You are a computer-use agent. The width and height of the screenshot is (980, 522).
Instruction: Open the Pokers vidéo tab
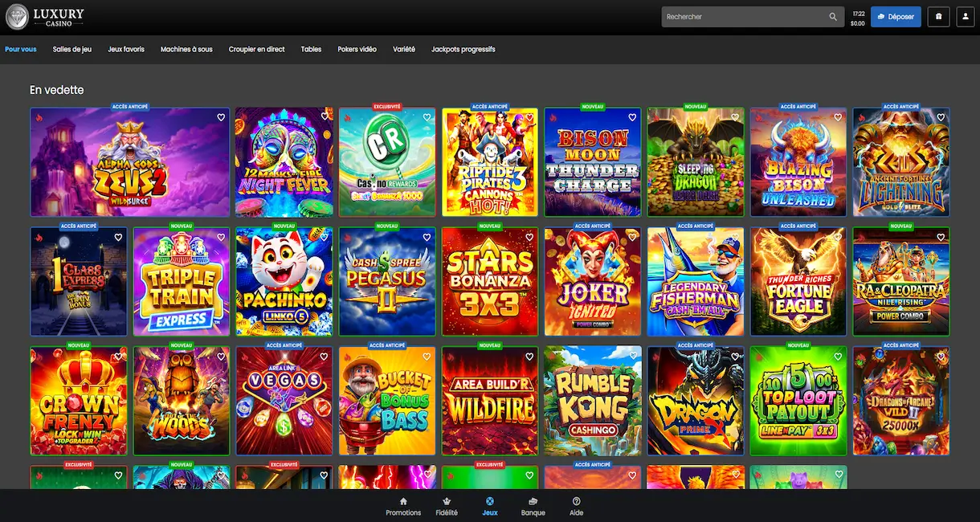tap(357, 49)
